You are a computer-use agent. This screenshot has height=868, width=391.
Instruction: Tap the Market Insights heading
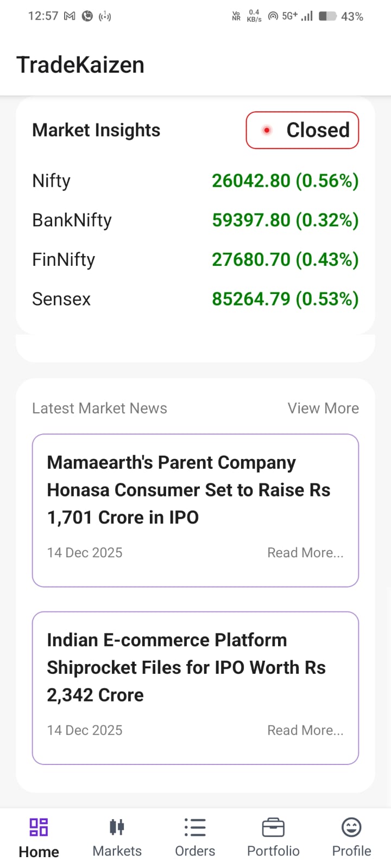tap(96, 130)
